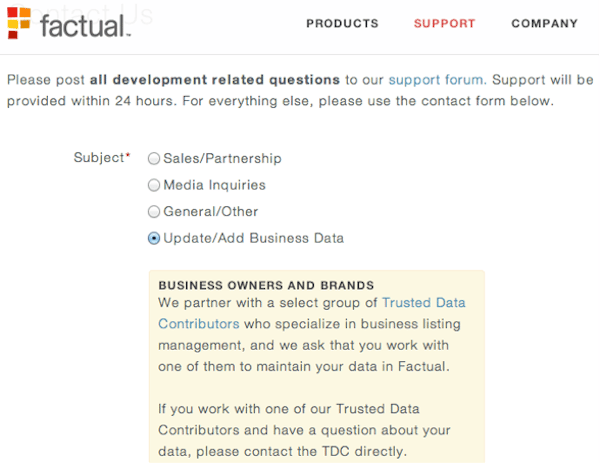
Task: Click the selected Update/Add Business Data radio
Action: pyautogui.click(x=154, y=238)
